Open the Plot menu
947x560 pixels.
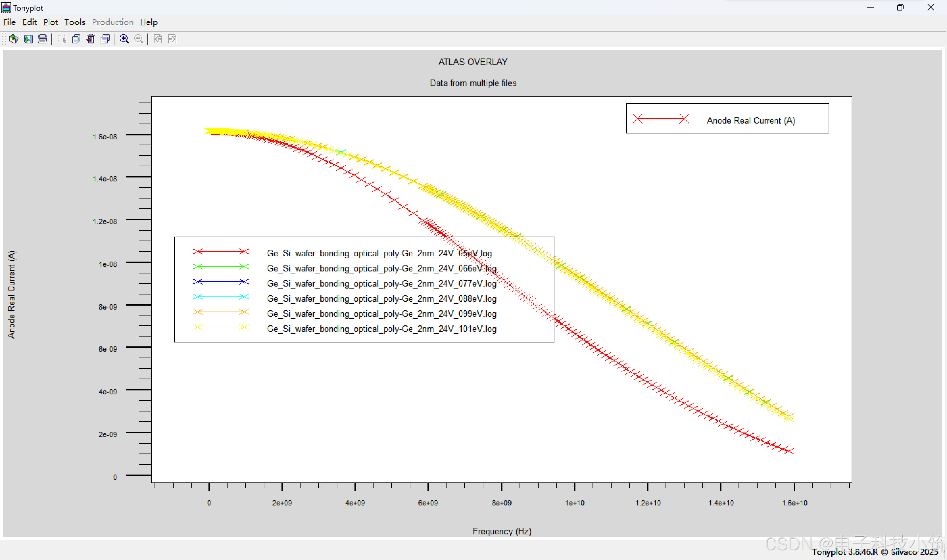50,22
